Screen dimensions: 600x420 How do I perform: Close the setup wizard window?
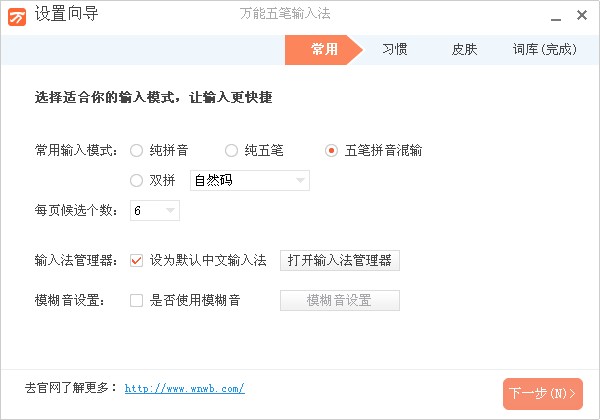click(581, 17)
